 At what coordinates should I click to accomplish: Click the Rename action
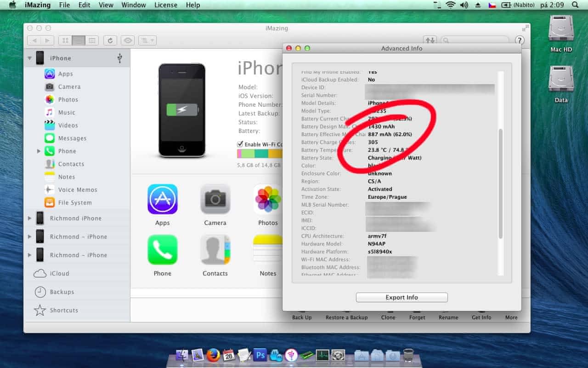[x=448, y=317]
